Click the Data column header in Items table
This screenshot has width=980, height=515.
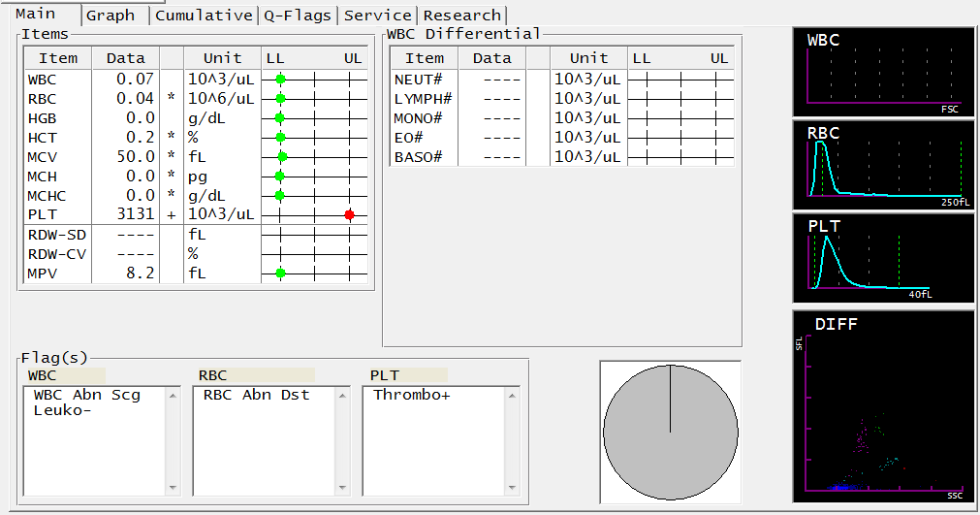(126, 58)
